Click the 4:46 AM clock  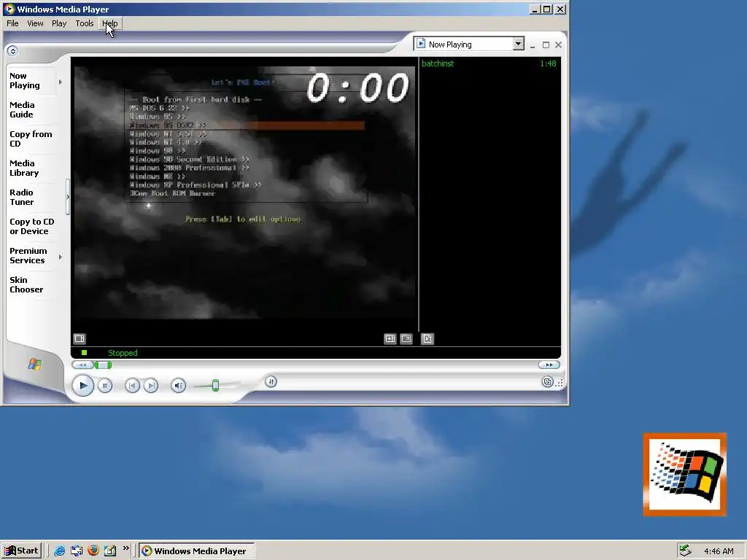[719, 551]
